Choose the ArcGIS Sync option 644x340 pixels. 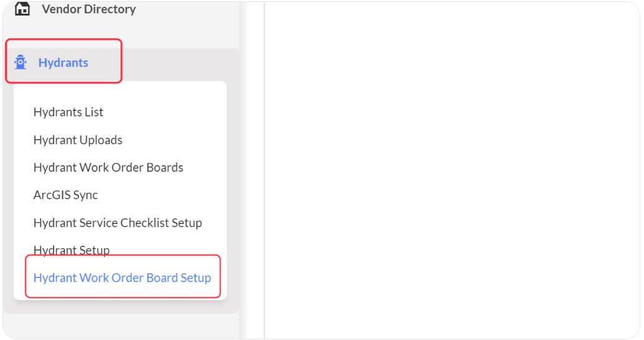click(x=66, y=195)
